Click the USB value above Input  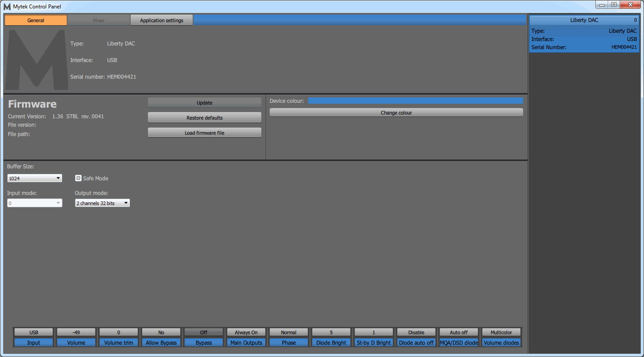coord(34,332)
